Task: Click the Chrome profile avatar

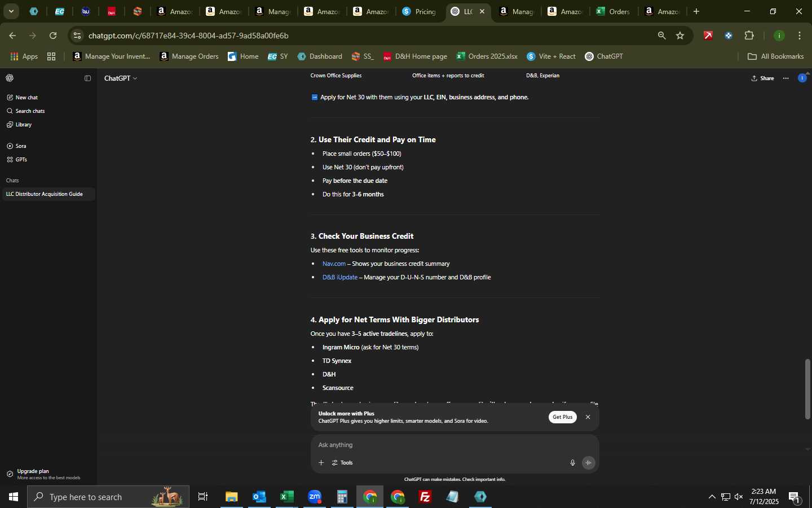Action: (779, 36)
